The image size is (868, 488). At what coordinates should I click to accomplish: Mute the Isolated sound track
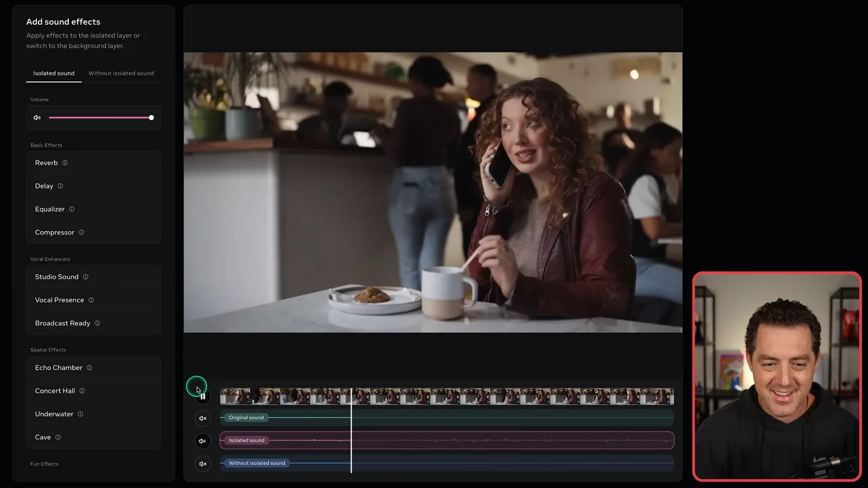click(203, 441)
